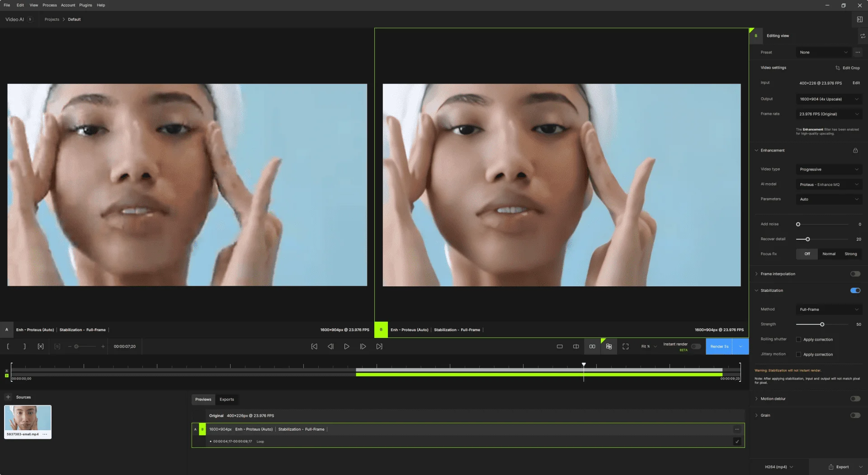The width and height of the screenshot is (868, 475).
Task: Check Rolling shutter Apply correction
Action: (798, 339)
